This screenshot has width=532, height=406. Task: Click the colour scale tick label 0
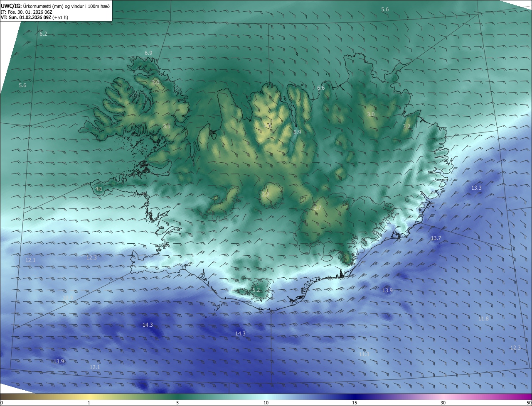[x=2, y=403]
